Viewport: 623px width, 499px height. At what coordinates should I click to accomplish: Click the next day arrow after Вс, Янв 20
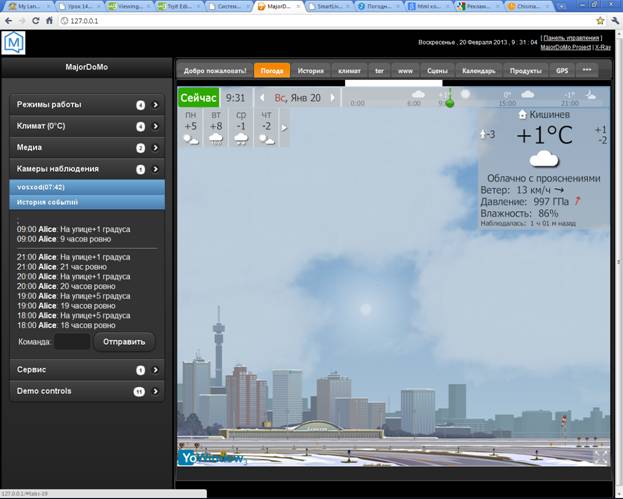[331, 98]
